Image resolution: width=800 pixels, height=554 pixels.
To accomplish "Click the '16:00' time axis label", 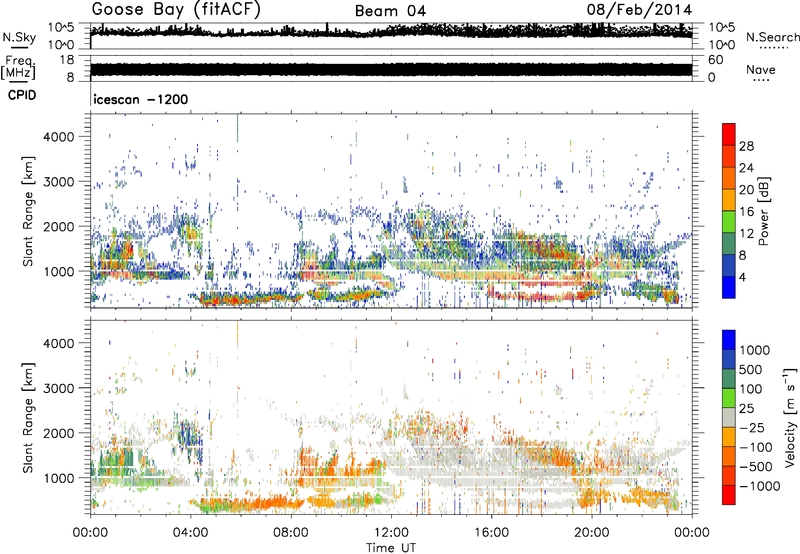I will pyautogui.click(x=491, y=533).
